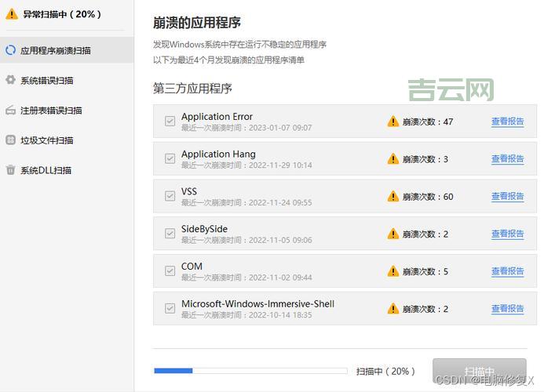Click warning icon in COM row
The image size is (544, 392).
tap(392, 271)
